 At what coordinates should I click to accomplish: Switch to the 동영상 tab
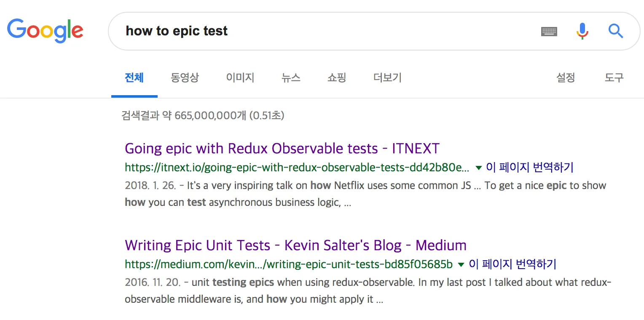pyautogui.click(x=185, y=77)
